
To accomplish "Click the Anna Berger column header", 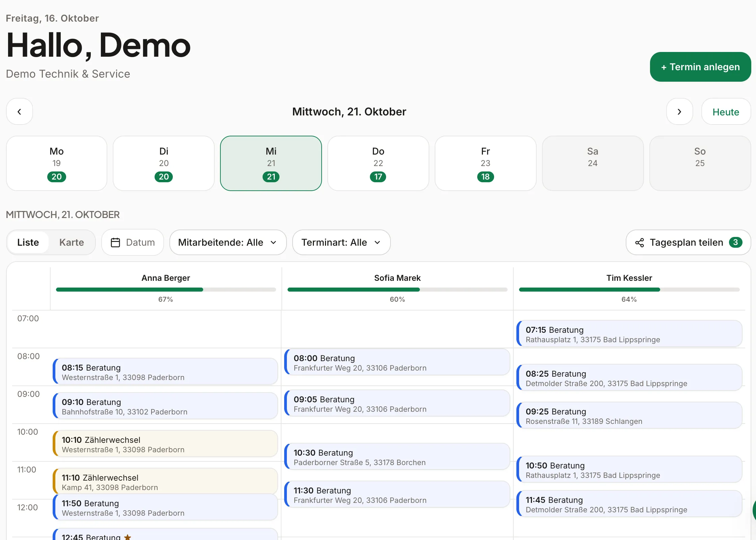I will [x=166, y=278].
